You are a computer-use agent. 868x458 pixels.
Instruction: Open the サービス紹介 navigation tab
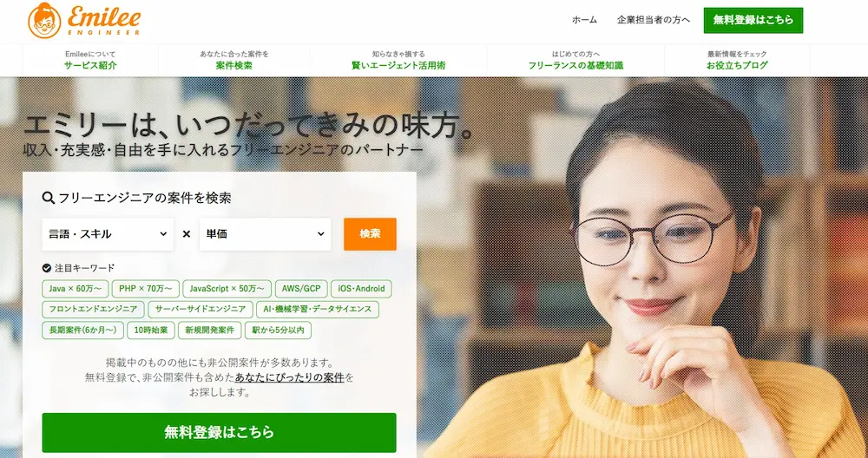(x=90, y=61)
